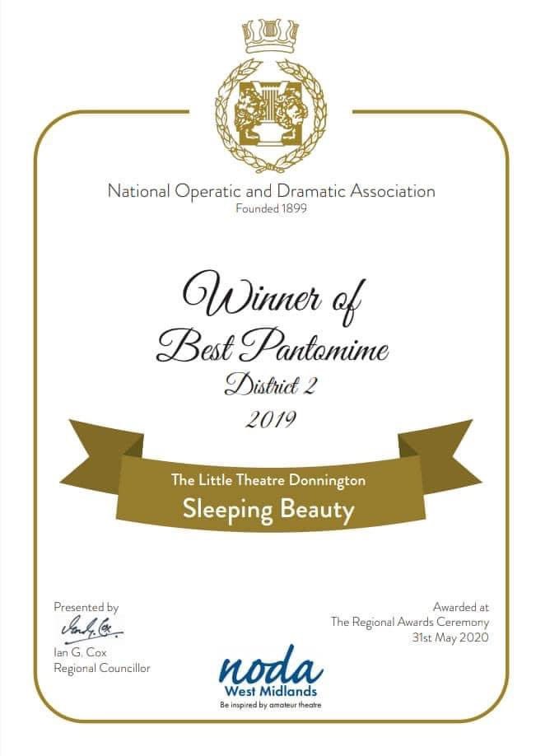Click the year '2019'

[270, 421]
